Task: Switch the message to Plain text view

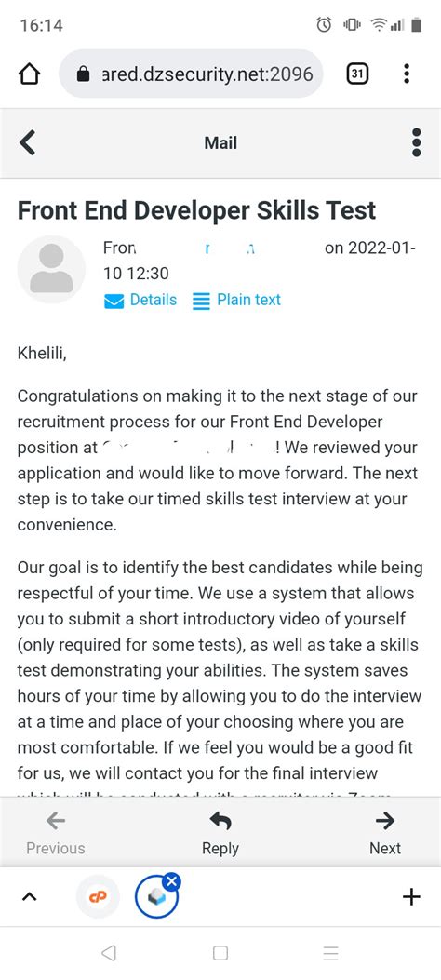Action: [248, 300]
